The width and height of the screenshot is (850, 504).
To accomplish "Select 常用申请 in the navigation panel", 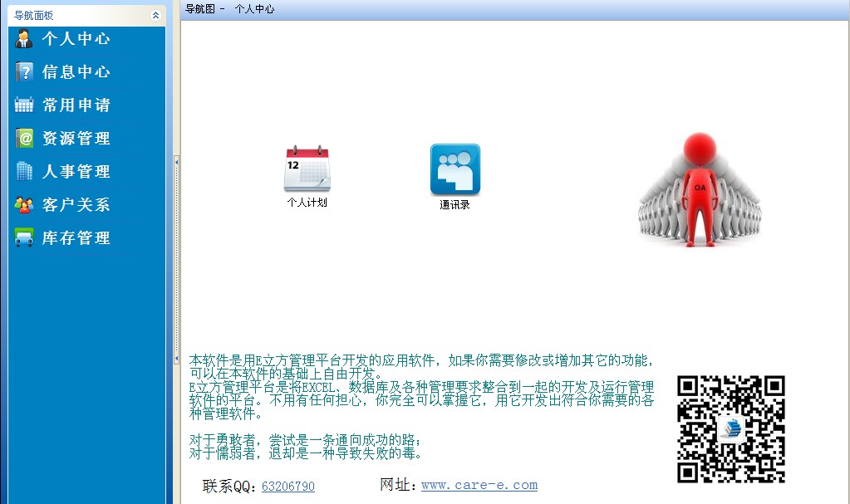I will pos(76,105).
